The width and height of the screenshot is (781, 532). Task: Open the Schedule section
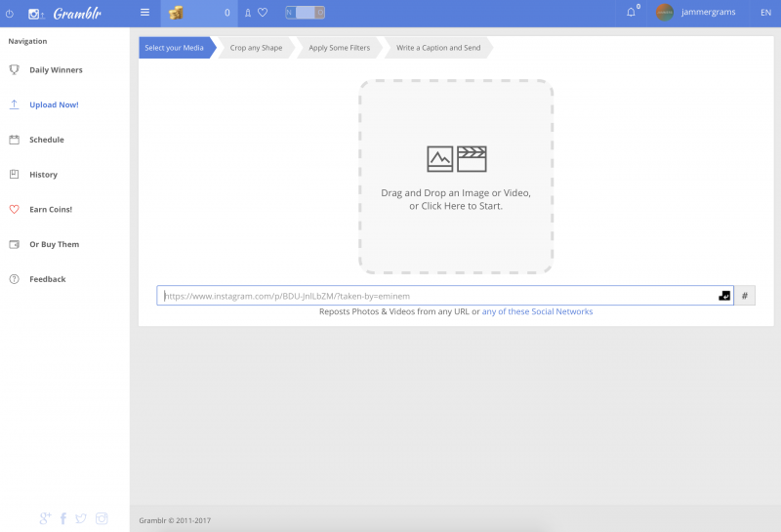pos(47,140)
